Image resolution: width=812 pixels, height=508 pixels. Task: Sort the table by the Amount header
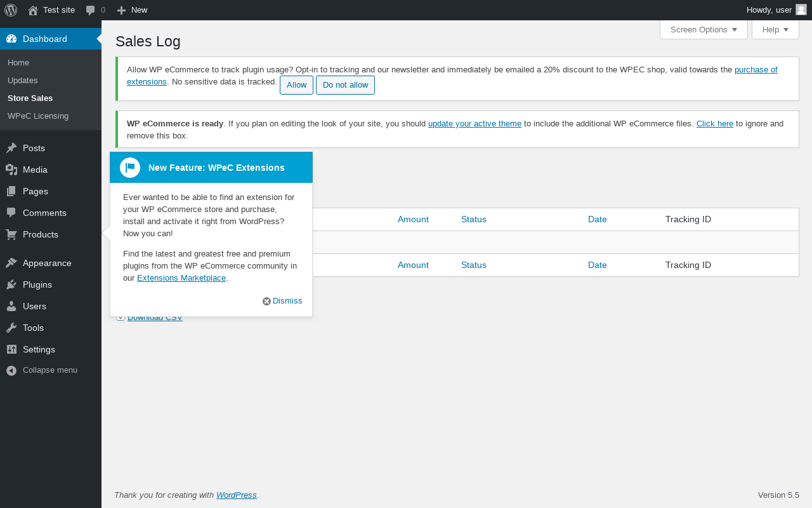[x=413, y=220]
